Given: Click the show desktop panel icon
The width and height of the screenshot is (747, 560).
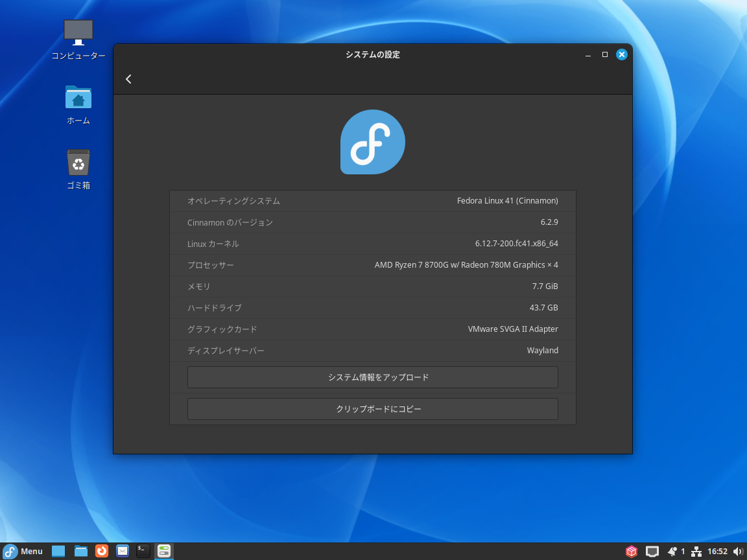Looking at the screenshot, I should [58, 551].
